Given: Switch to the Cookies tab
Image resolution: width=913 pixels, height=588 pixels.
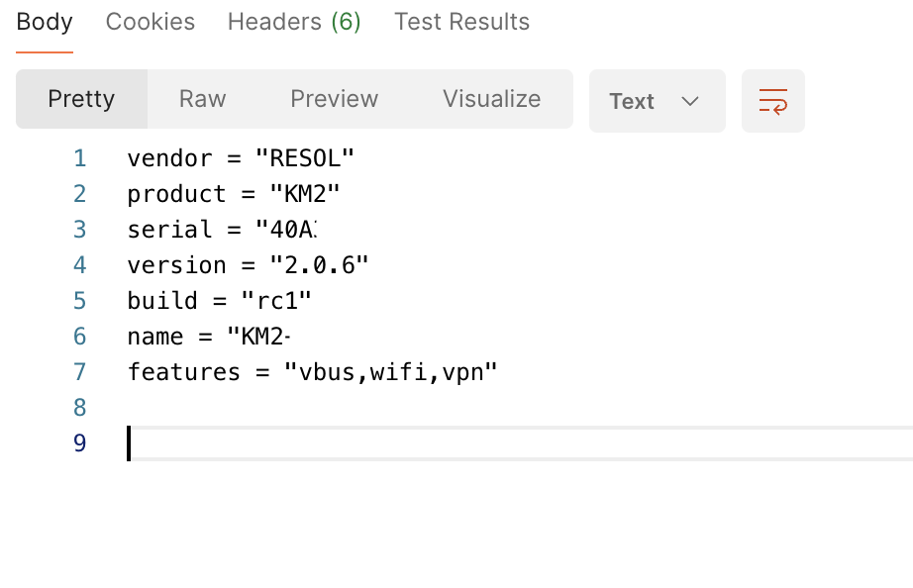Looking at the screenshot, I should [x=151, y=22].
